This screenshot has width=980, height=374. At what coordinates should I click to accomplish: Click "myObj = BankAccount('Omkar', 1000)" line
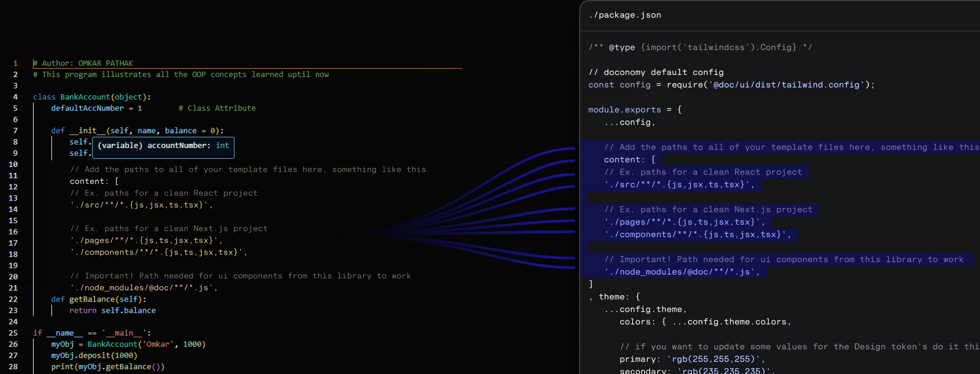click(129, 344)
